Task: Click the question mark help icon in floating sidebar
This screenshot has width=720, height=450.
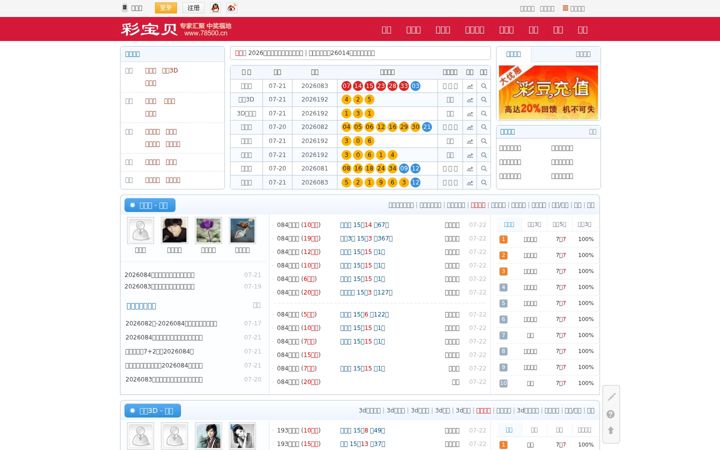Action: (611, 414)
